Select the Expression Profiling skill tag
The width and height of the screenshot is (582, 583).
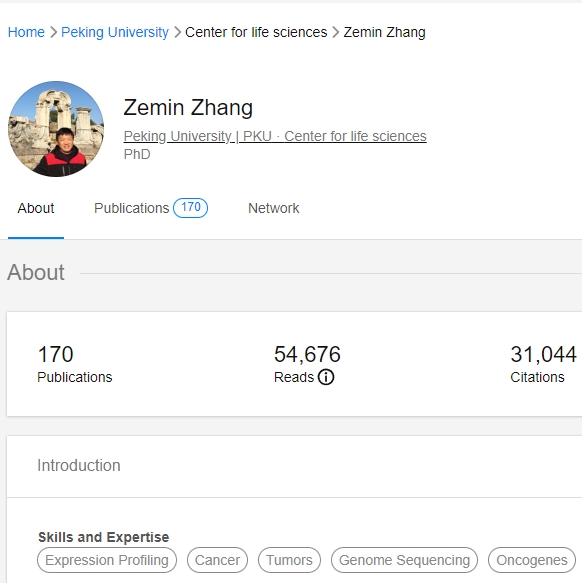(107, 560)
